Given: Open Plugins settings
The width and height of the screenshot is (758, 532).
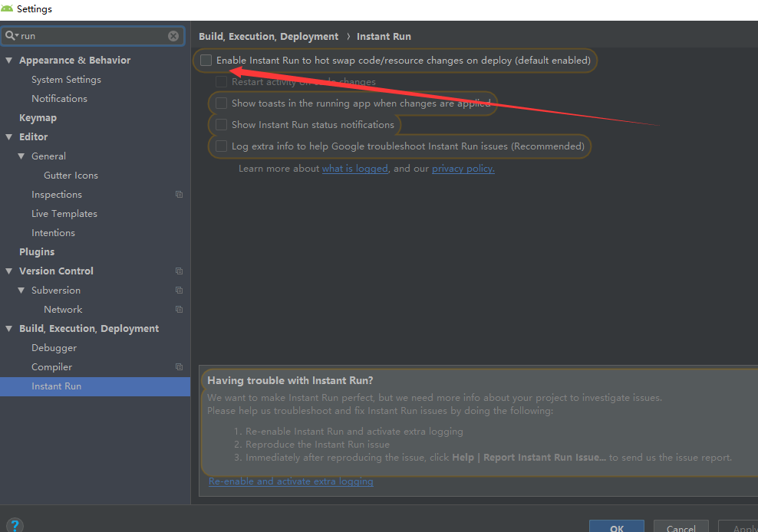Looking at the screenshot, I should coord(37,251).
